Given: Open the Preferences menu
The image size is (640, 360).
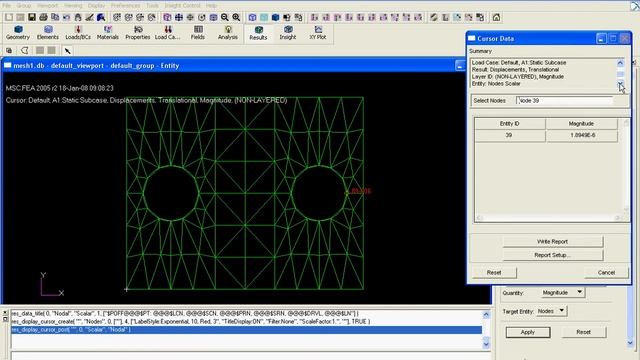Looking at the screenshot, I should [125, 6].
